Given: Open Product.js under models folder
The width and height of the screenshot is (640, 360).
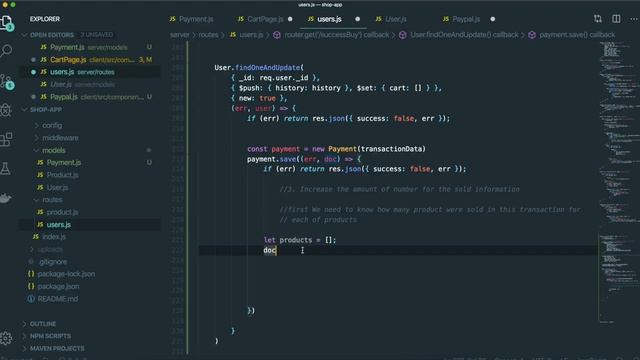Looking at the screenshot, I should pyautogui.click(x=90, y=175).
